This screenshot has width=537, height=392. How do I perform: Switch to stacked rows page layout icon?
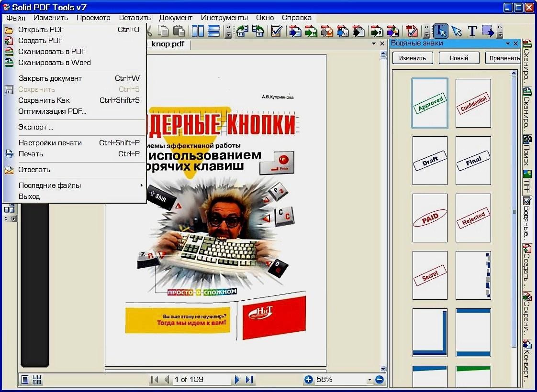pyautogui.click(x=214, y=31)
